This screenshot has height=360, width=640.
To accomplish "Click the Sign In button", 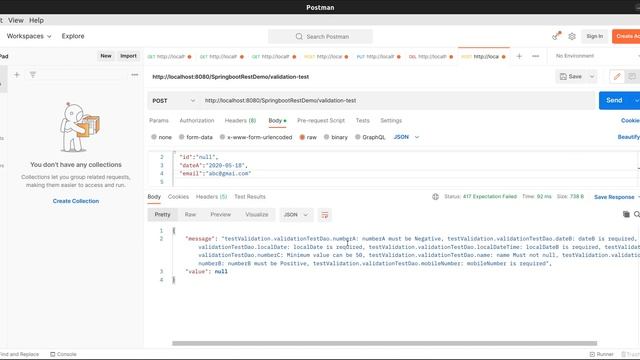I will tap(595, 36).
